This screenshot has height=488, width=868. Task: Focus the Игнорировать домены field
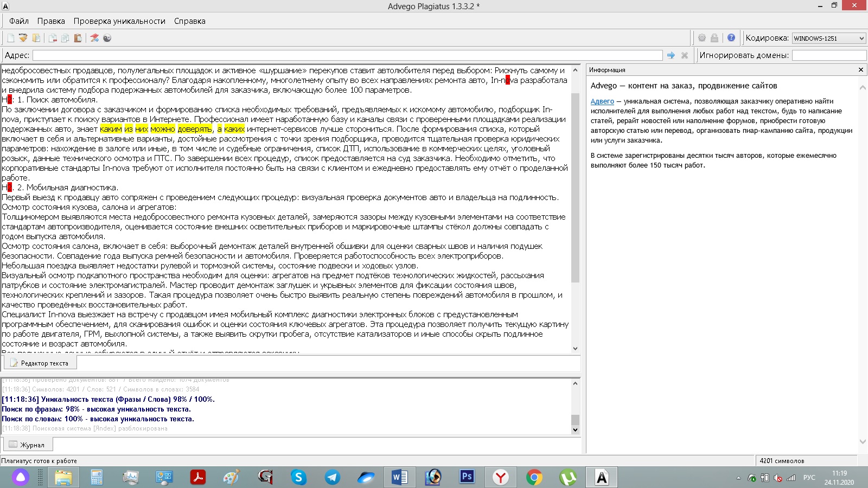pos(829,55)
